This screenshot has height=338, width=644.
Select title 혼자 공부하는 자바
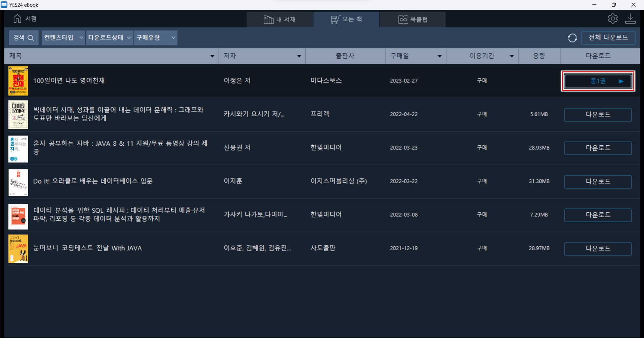click(120, 147)
